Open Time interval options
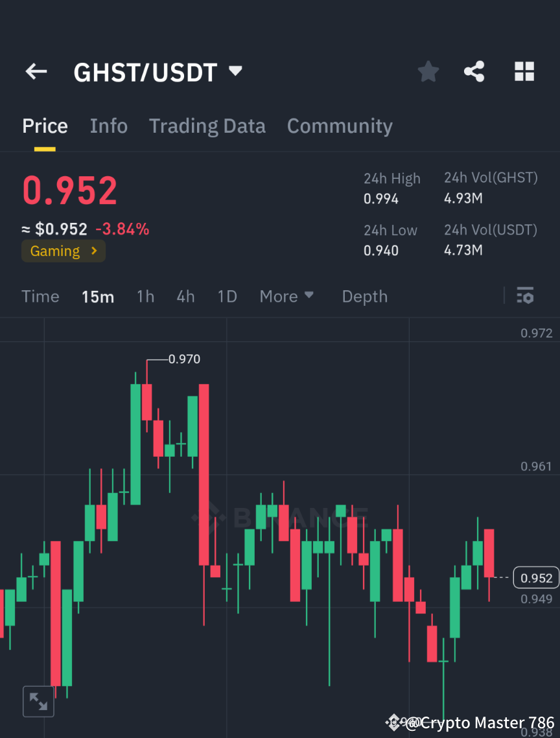 tap(40, 296)
